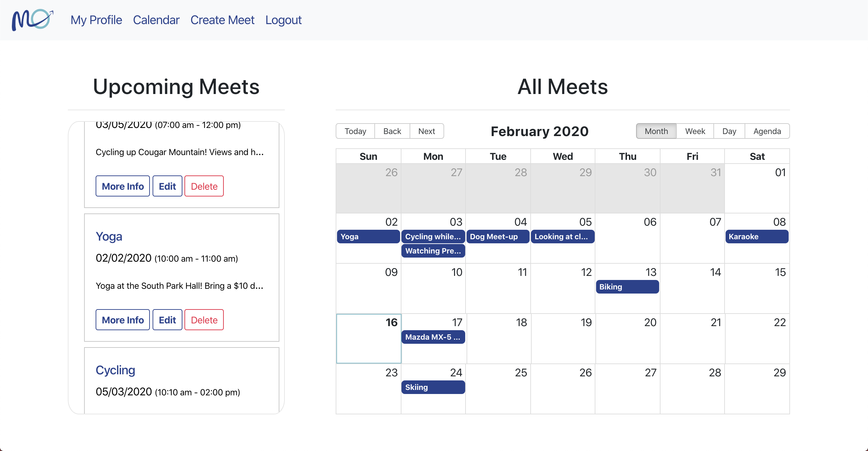This screenshot has width=868, height=451.
Task: Switch to Agenda view
Action: (x=767, y=131)
